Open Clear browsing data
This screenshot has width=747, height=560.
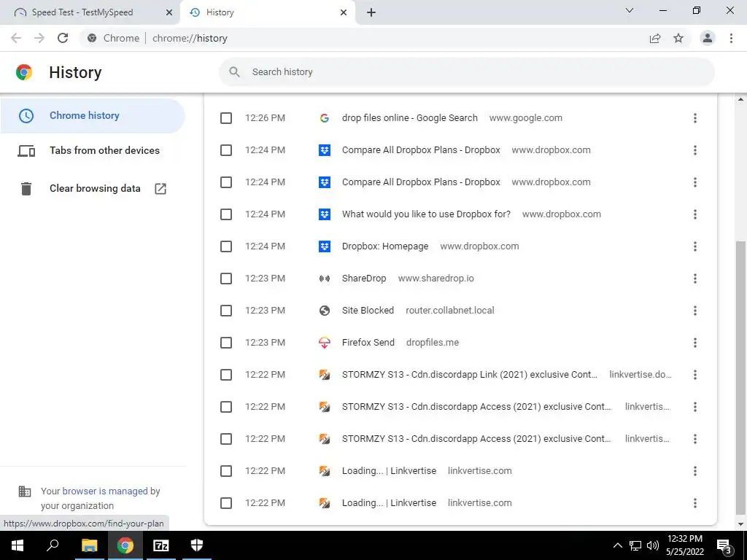pyautogui.click(x=93, y=188)
